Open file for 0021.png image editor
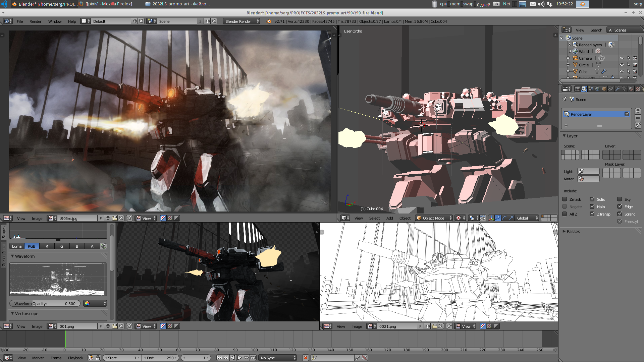Screen dimensions: 644x362 434,326
